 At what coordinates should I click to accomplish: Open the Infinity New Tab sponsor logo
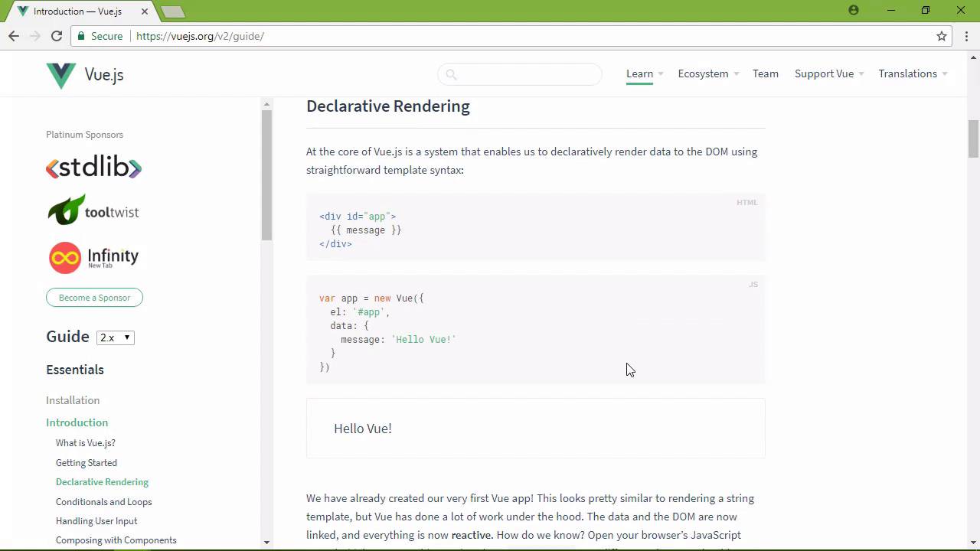(x=93, y=257)
